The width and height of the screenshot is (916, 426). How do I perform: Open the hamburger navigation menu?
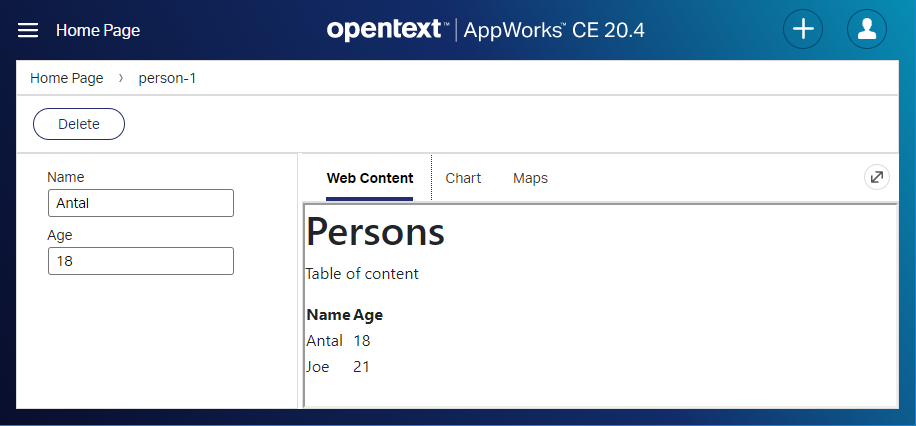[x=28, y=30]
